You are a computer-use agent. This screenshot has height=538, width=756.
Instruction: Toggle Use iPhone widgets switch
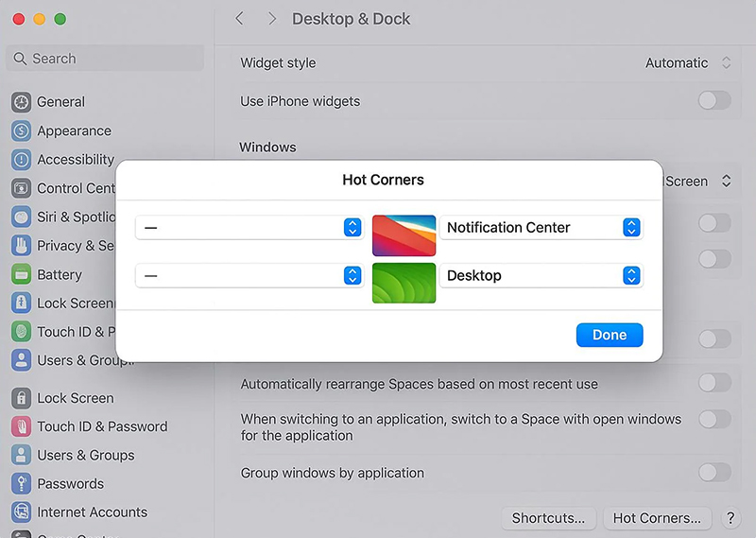[x=714, y=101]
